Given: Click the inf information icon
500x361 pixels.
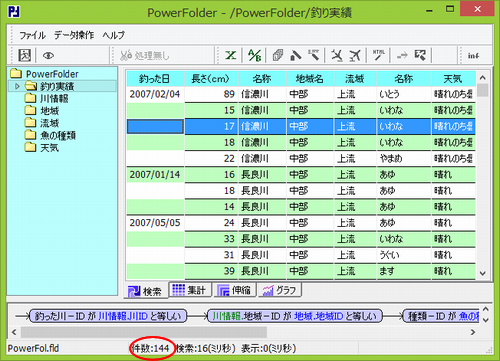Looking at the screenshot, I should click(473, 56).
